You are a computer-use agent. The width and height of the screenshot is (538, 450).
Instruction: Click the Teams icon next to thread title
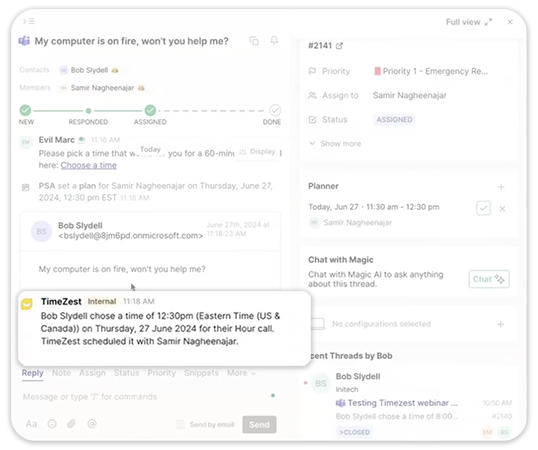(24, 41)
